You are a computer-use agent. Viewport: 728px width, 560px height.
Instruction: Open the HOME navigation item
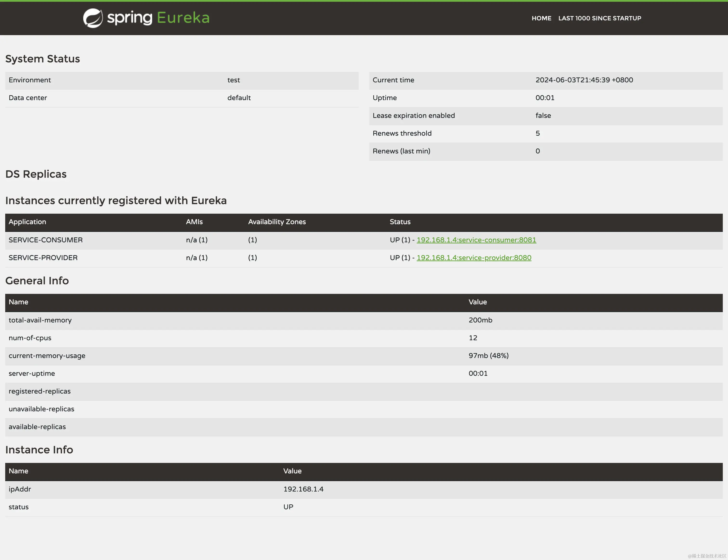tap(541, 18)
